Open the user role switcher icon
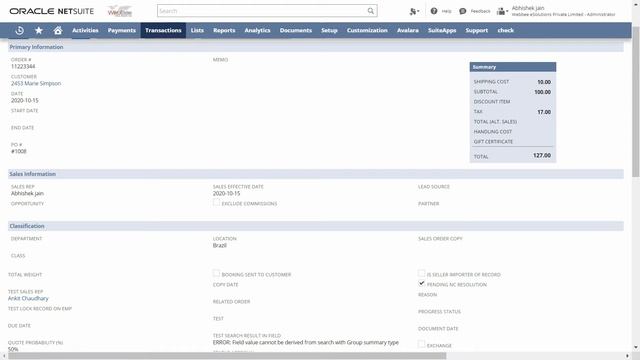Screen dimensions: 640x360 point(502,11)
